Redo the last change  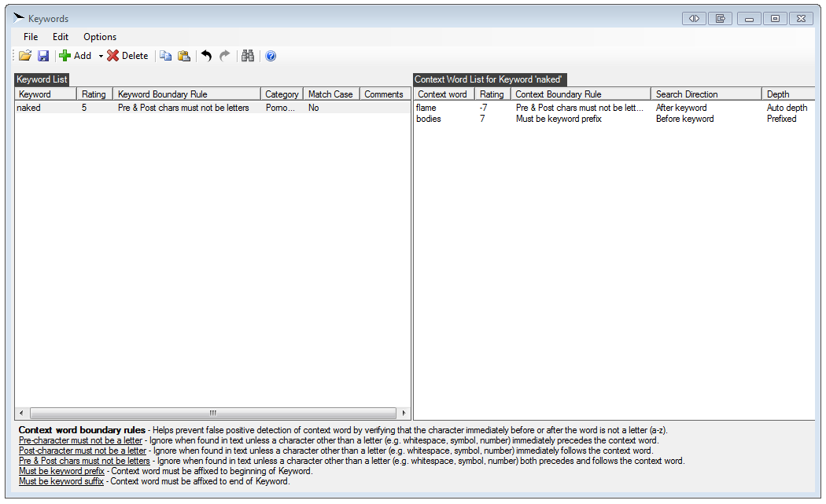click(224, 56)
